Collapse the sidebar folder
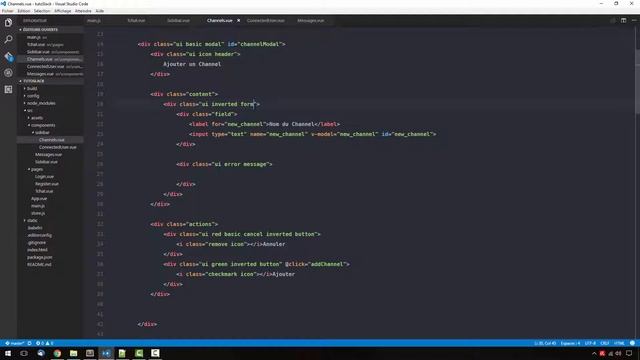 [x=42, y=133]
